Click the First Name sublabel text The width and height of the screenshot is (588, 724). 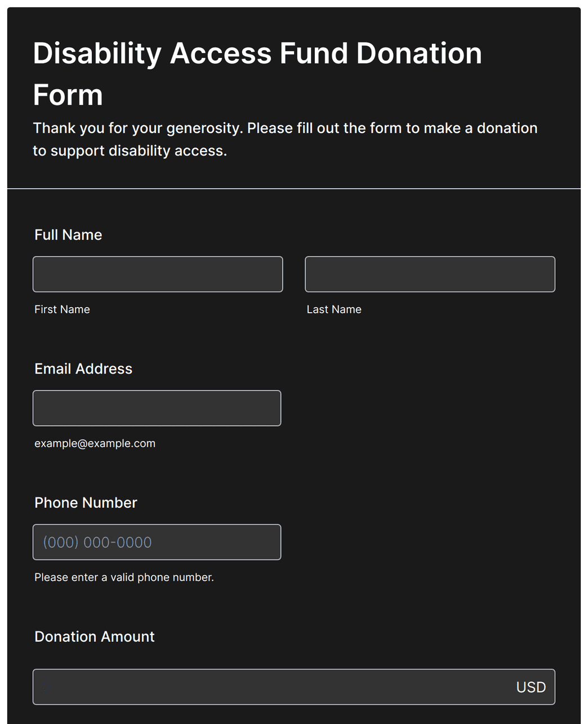pos(62,309)
